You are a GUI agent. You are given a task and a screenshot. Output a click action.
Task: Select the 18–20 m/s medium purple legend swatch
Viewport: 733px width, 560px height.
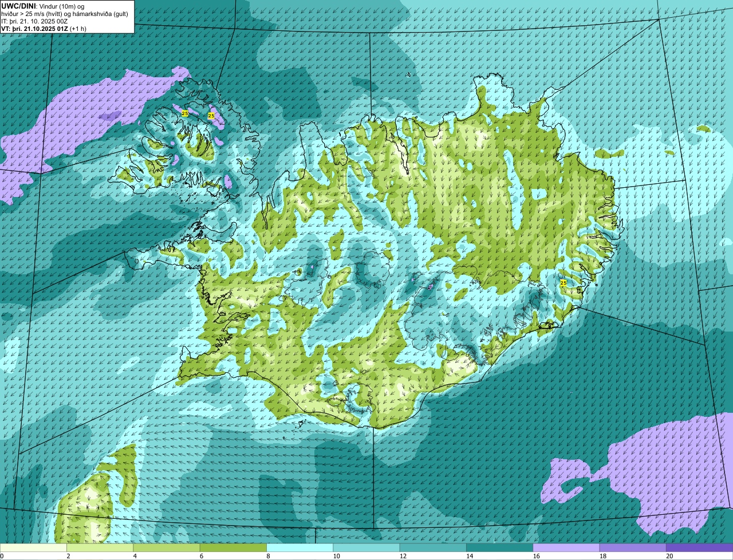coord(633,547)
